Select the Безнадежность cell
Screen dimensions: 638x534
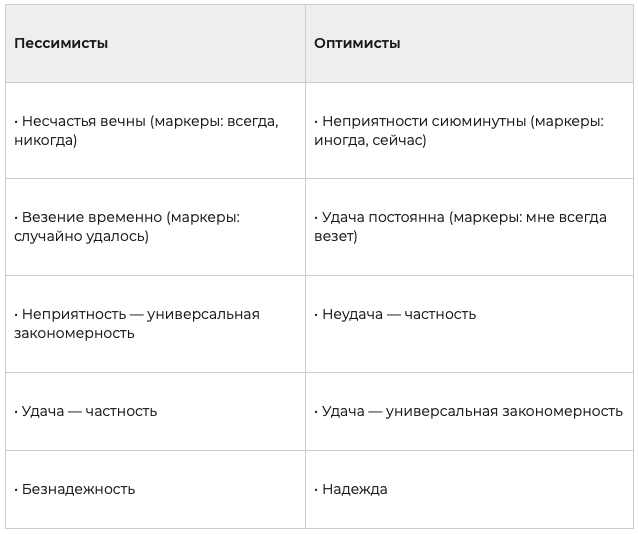tap(78, 489)
